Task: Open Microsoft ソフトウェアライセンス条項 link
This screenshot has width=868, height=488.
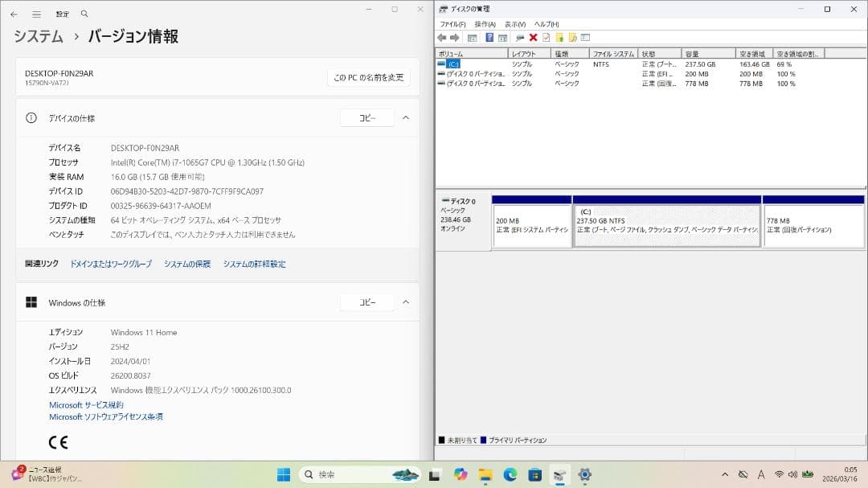Action: (x=106, y=416)
